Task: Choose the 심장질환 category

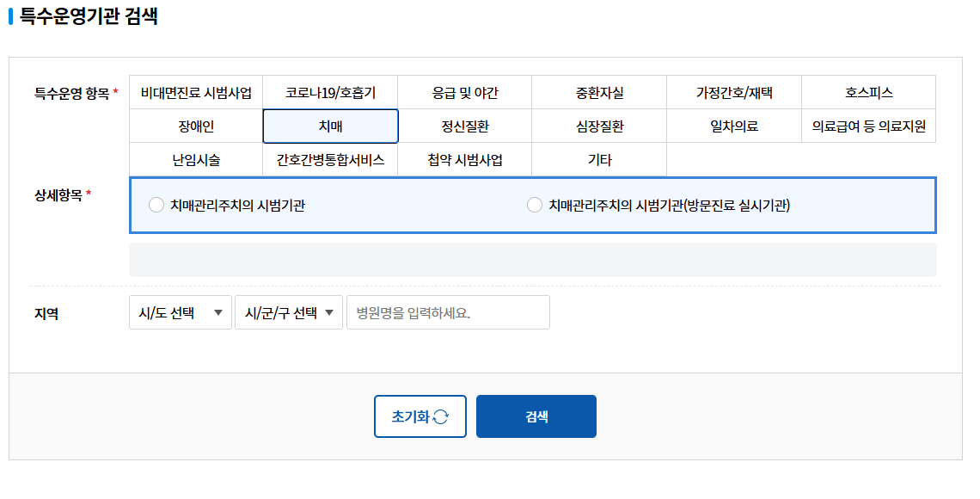Action: pos(599,126)
